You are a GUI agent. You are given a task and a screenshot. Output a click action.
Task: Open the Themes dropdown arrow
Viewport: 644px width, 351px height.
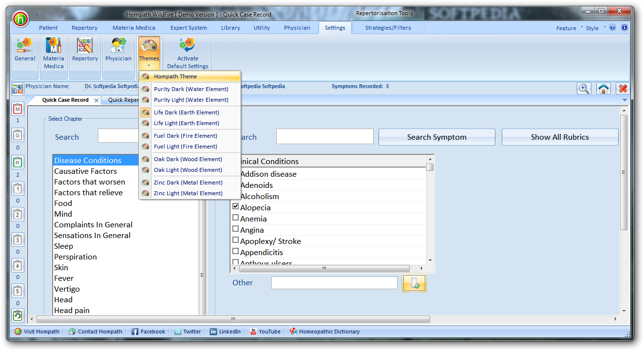click(x=149, y=65)
